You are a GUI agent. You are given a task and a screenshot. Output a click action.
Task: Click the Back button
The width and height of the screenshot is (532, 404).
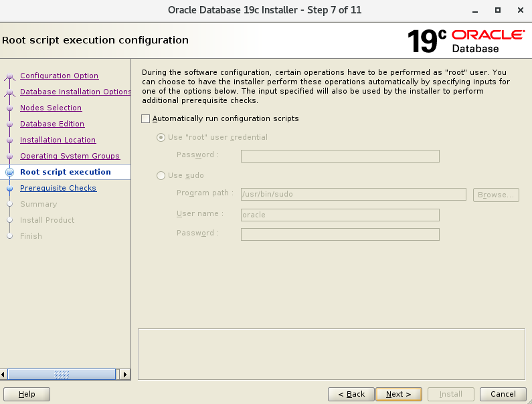pos(351,394)
